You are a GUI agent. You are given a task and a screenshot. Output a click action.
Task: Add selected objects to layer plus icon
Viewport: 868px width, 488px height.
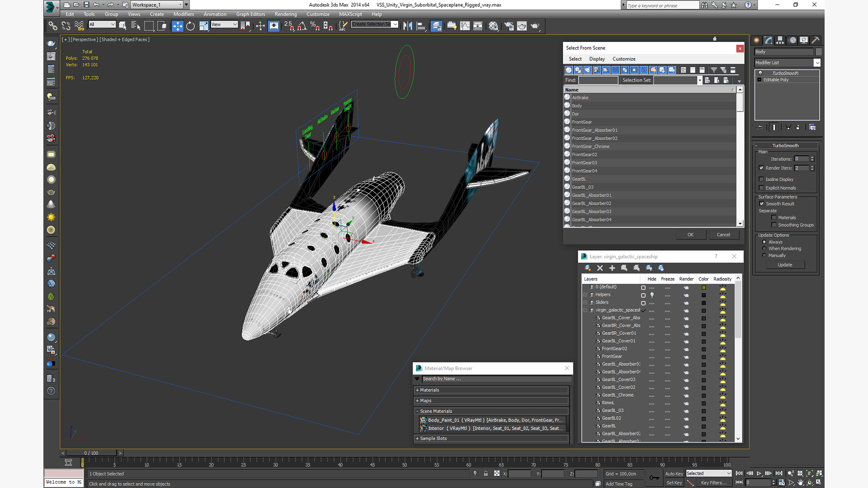tap(612, 268)
